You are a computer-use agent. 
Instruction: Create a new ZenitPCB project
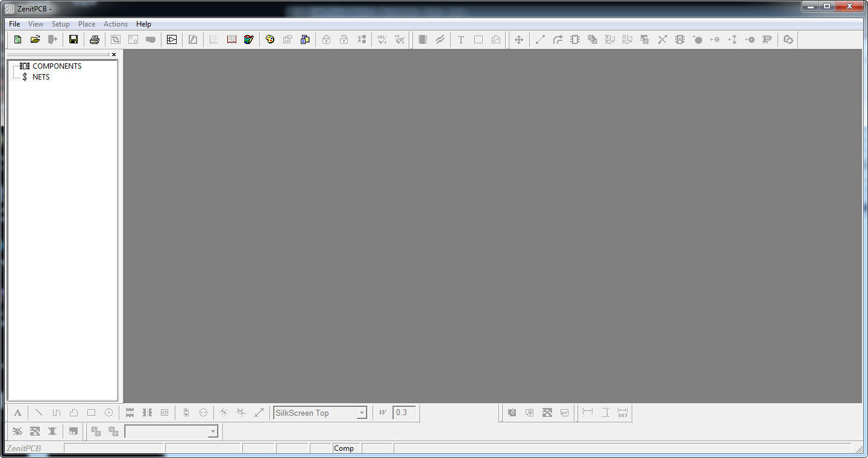point(17,39)
